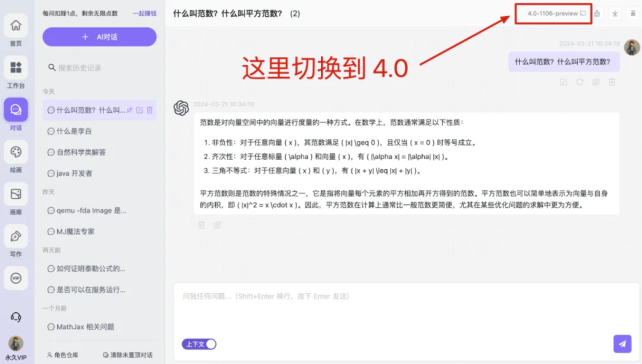The width and height of the screenshot is (642, 364).
Task: Open the MJ魔法专家 conversation
Action: coord(99,232)
